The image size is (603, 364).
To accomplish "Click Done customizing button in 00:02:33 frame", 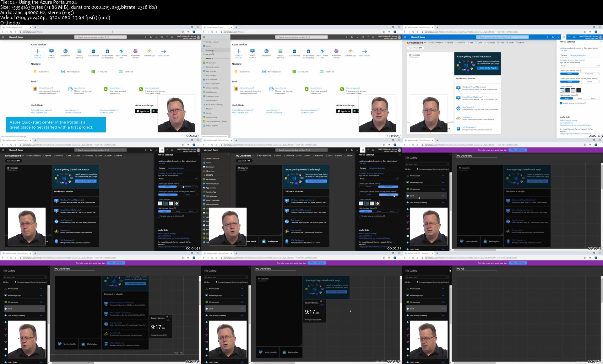I will click(518, 150).
